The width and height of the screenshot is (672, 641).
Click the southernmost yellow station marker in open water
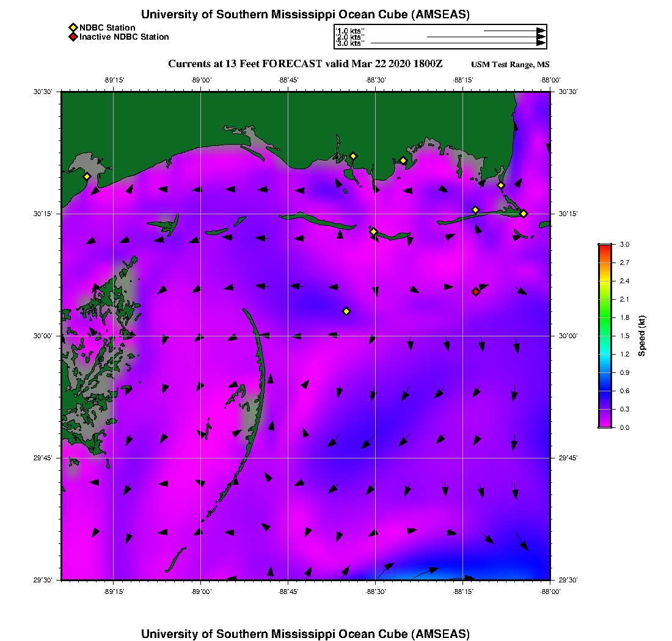346,311
